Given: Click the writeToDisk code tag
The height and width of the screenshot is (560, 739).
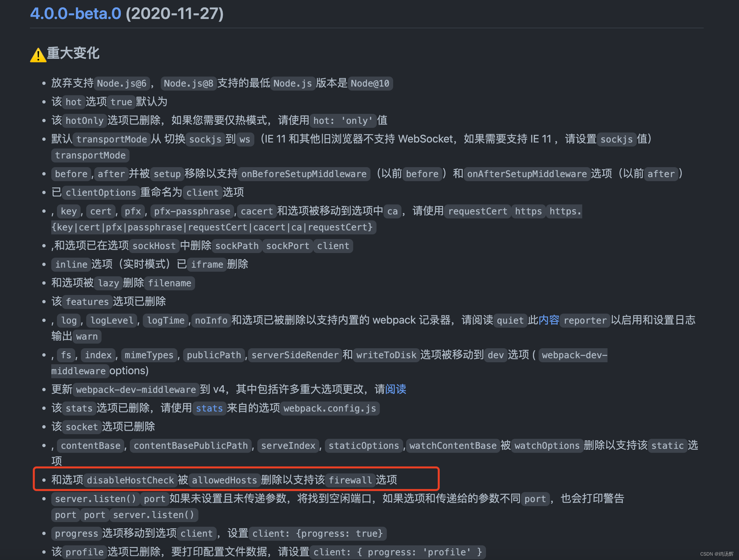Looking at the screenshot, I should coord(386,355).
